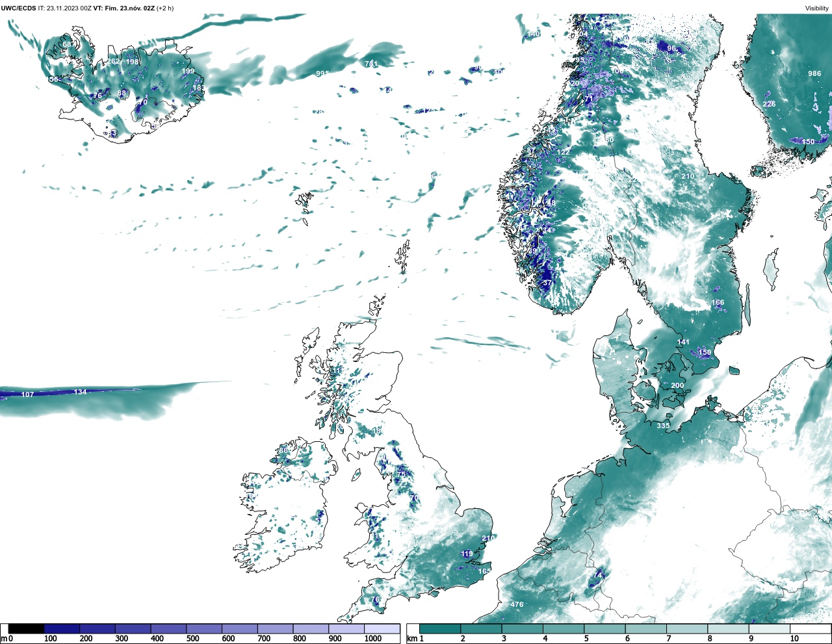
Task: Click the '165' value near Kent
Action: coord(484,571)
